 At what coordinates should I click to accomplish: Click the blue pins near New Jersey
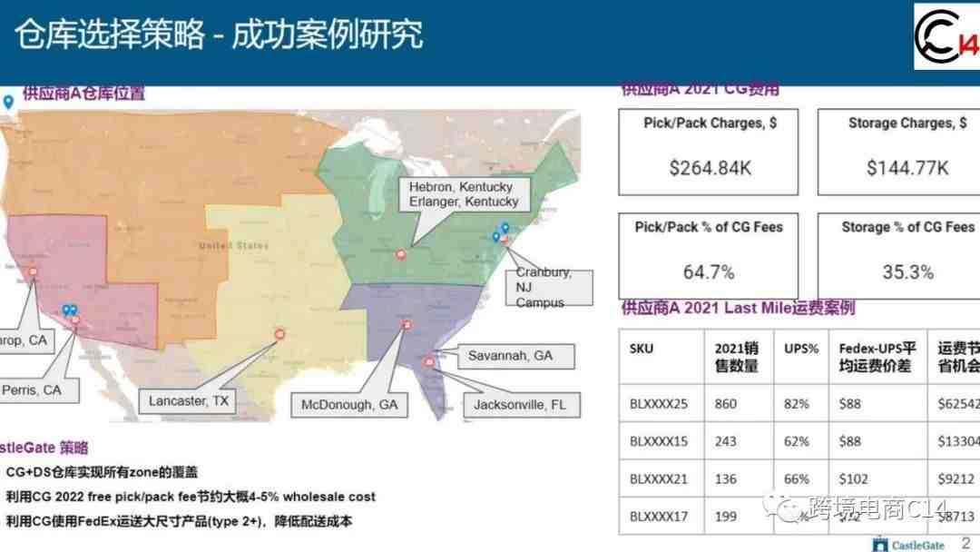[501, 232]
